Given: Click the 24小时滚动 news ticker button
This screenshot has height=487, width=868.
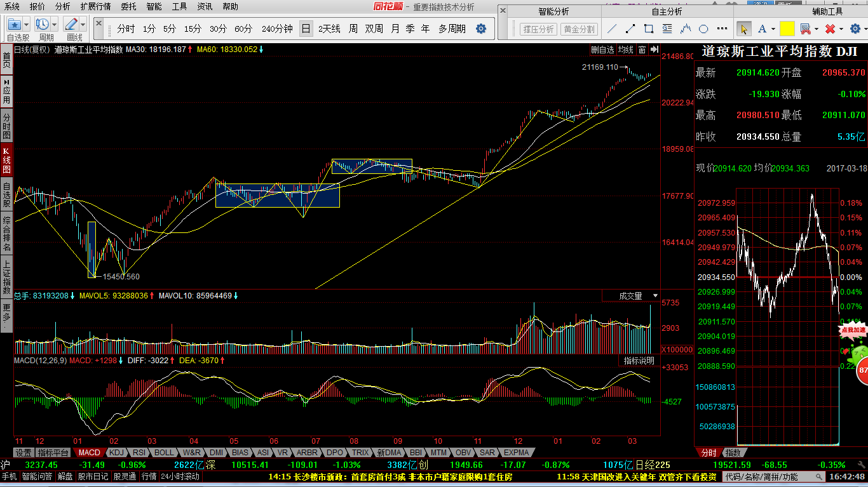Looking at the screenshot, I should click(180, 476).
